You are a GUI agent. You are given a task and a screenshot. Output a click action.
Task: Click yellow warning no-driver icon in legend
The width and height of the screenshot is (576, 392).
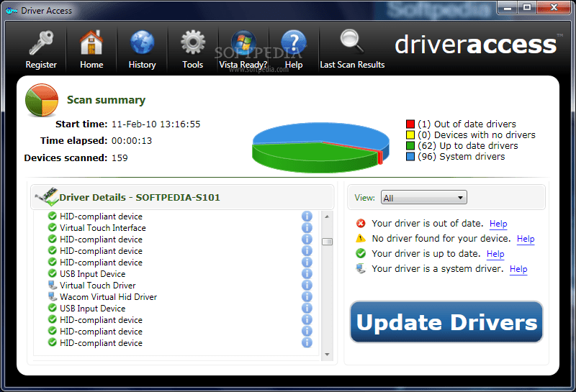coord(361,239)
